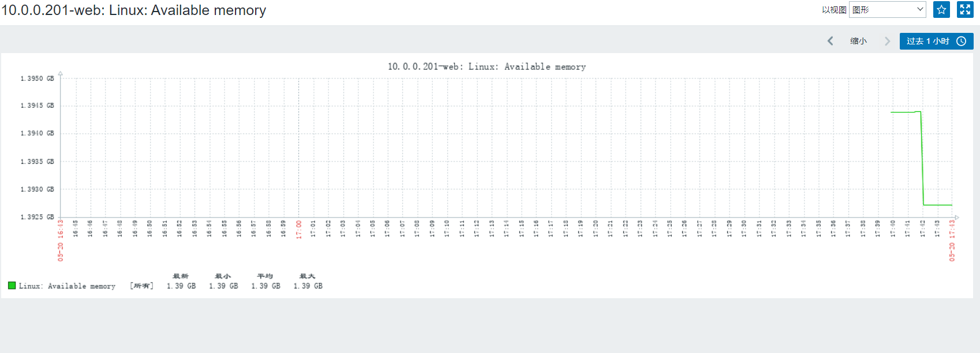Click green data line drop in graph
Image resolution: width=980 pixels, height=353 pixels.
click(922, 159)
